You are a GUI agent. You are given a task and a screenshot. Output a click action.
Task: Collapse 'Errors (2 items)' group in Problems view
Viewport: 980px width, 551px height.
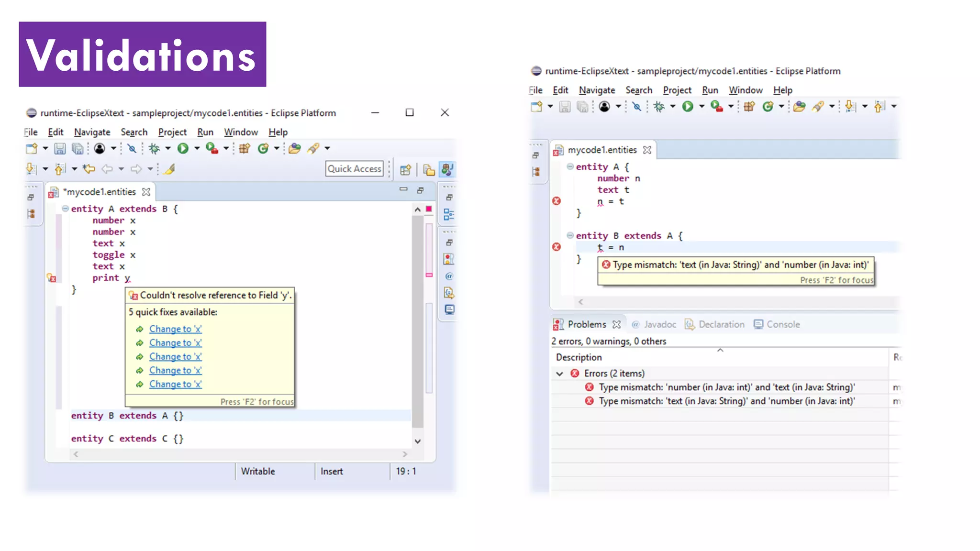point(559,374)
